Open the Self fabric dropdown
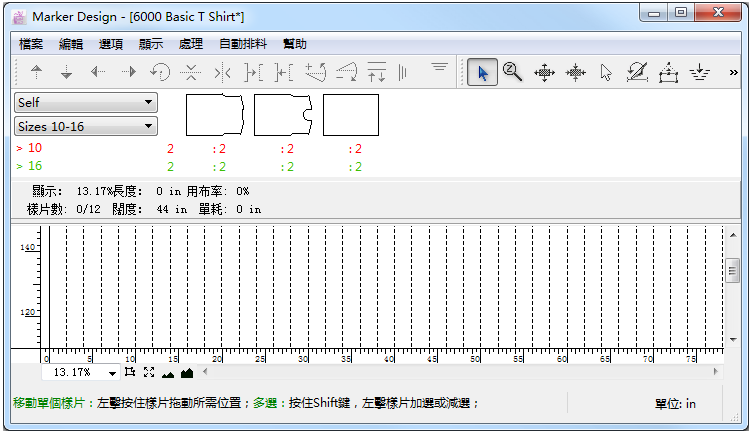Viewport: 751px width, 434px height. click(86, 102)
